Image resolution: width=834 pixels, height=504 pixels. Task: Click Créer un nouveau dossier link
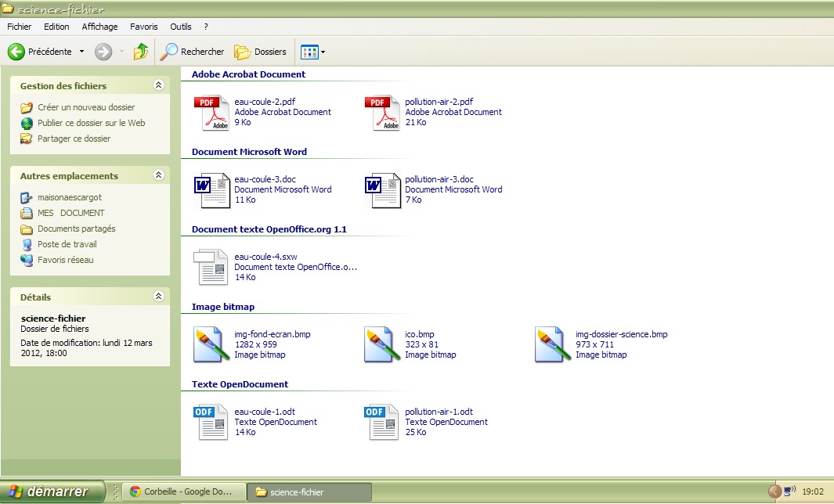click(x=86, y=107)
